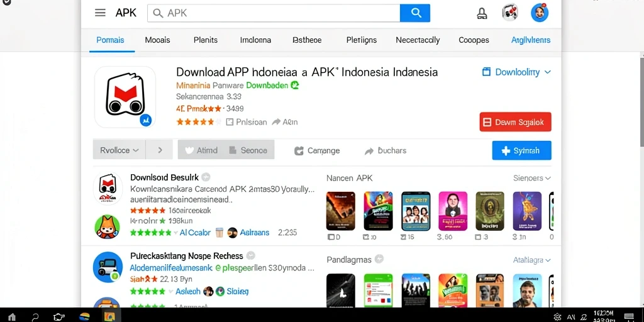The image size is (644, 322).
Task: Expand the Sienoers dropdown
Action: pyautogui.click(x=532, y=178)
